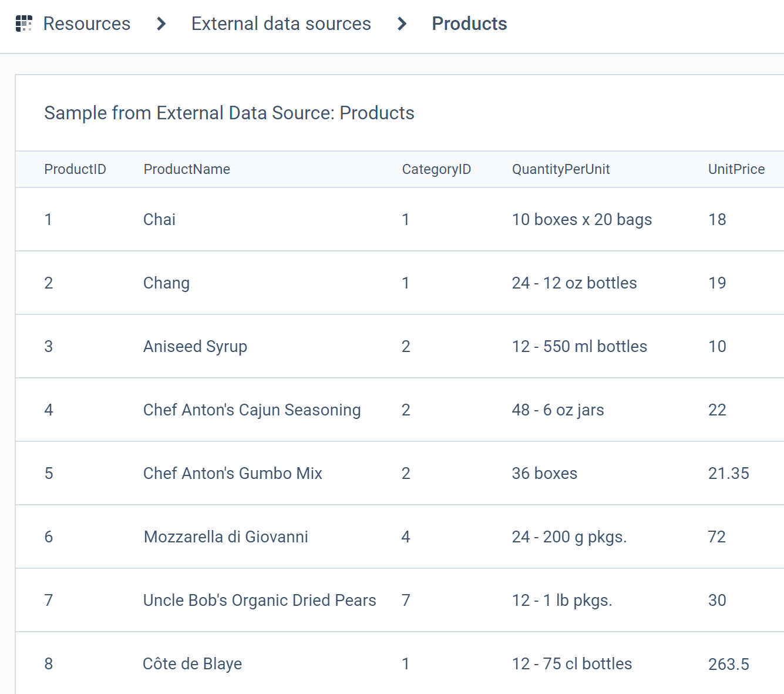Click the unit price 18 for Chai
Image resolution: width=784 pixels, height=694 pixels.
tap(717, 219)
